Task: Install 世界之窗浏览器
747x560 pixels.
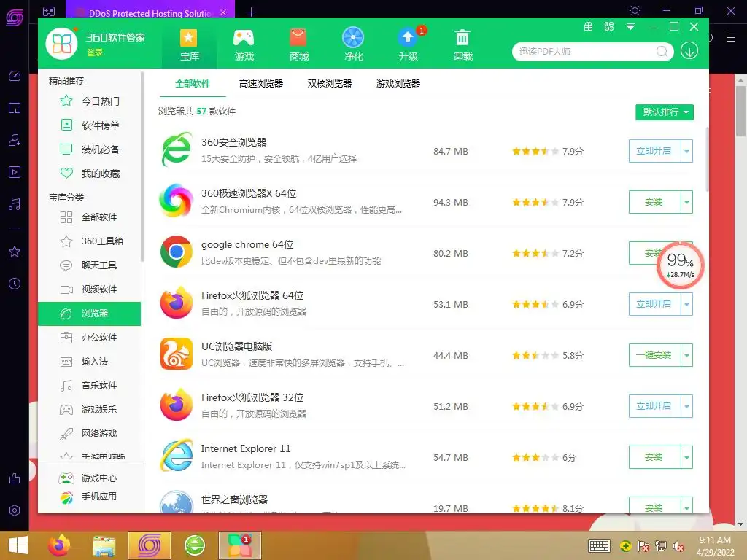Action: [654, 506]
